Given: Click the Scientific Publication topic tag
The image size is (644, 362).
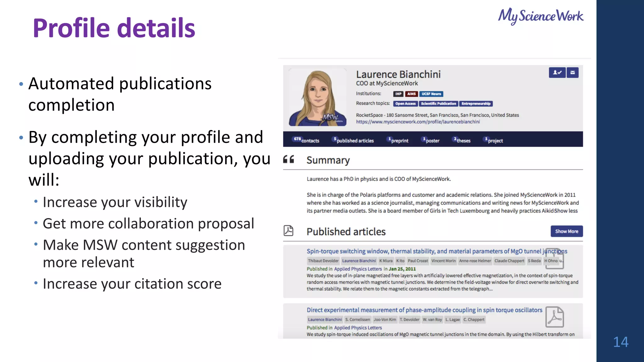Looking at the screenshot, I should [x=438, y=104].
